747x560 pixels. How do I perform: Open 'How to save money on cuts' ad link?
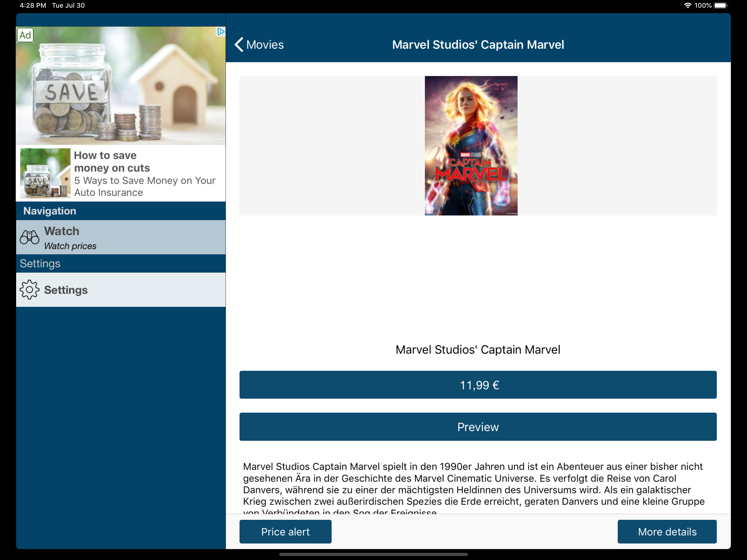112,161
